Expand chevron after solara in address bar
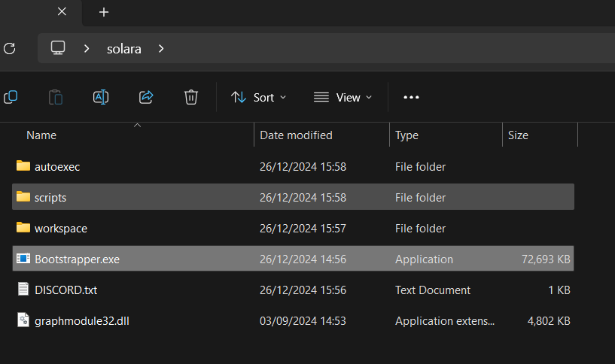This screenshot has width=615, height=364. (161, 49)
